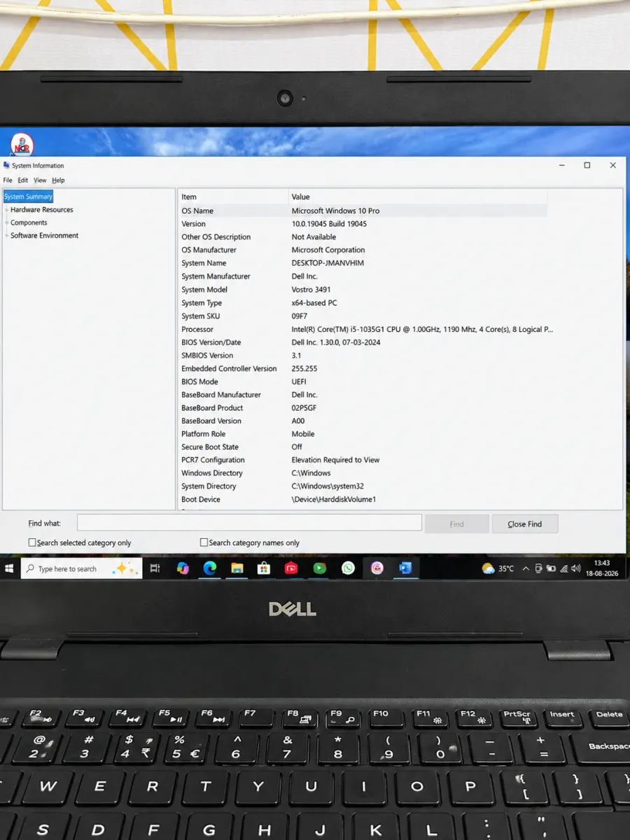
Task: Expand Components node
Action: click(x=6, y=223)
